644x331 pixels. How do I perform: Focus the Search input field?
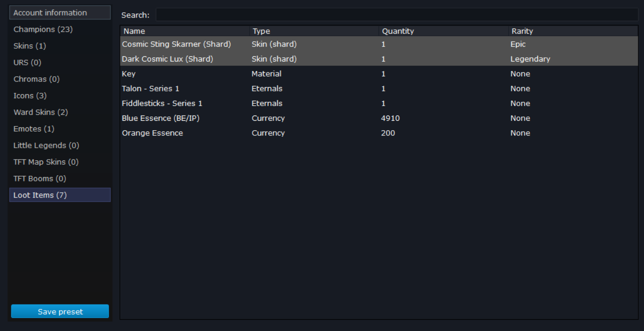tap(397, 15)
